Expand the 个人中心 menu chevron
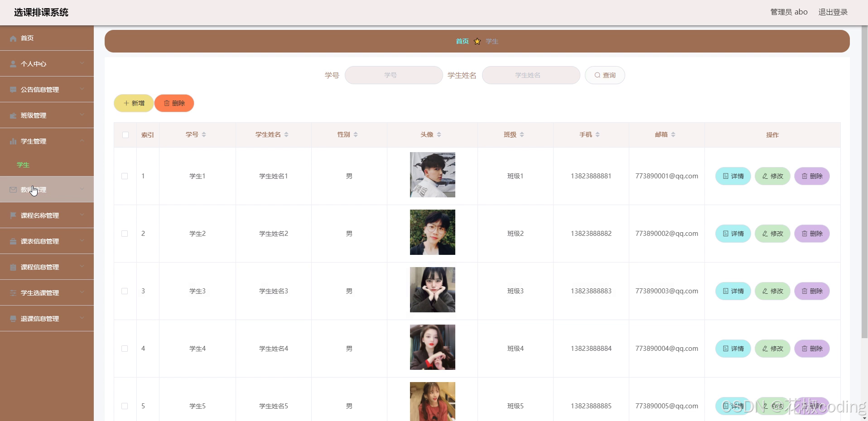868x421 pixels. (x=82, y=63)
